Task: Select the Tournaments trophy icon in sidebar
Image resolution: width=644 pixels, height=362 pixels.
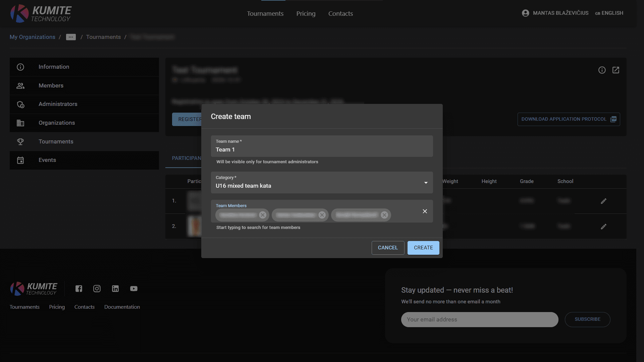Action: [20, 141]
